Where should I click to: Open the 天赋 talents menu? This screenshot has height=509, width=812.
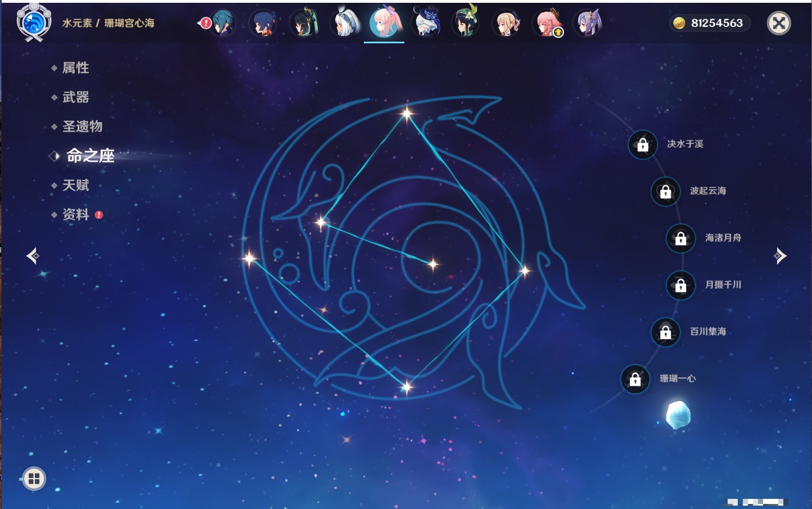click(x=75, y=185)
